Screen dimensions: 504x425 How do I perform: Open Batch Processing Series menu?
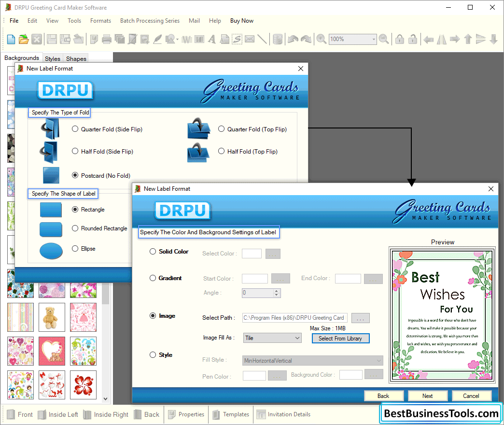(150, 21)
